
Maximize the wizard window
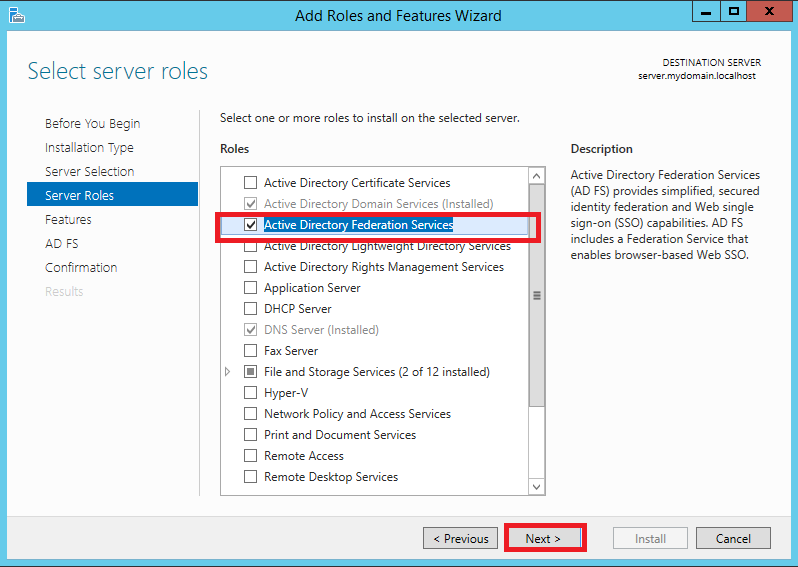(733, 11)
